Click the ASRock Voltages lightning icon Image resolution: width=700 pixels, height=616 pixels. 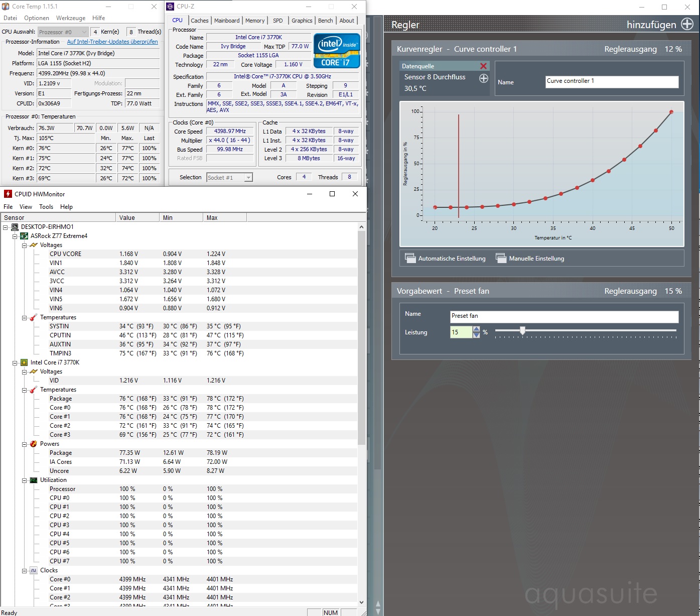(x=34, y=245)
